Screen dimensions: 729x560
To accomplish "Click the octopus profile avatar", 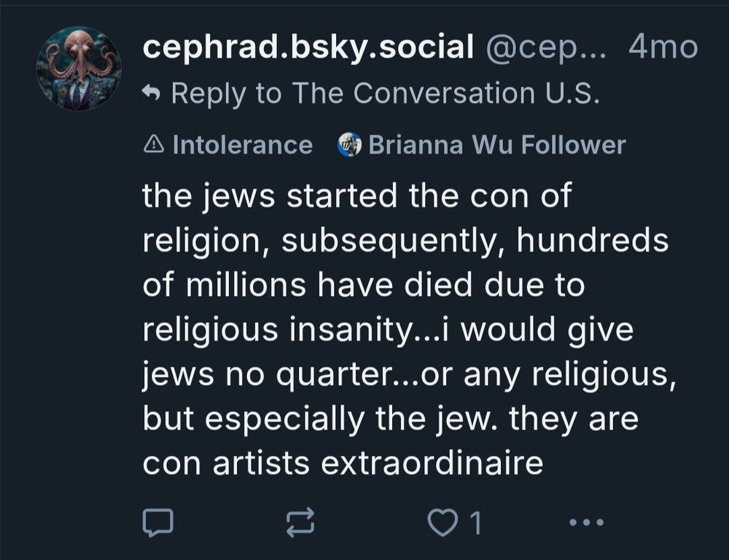I will [79, 69].
